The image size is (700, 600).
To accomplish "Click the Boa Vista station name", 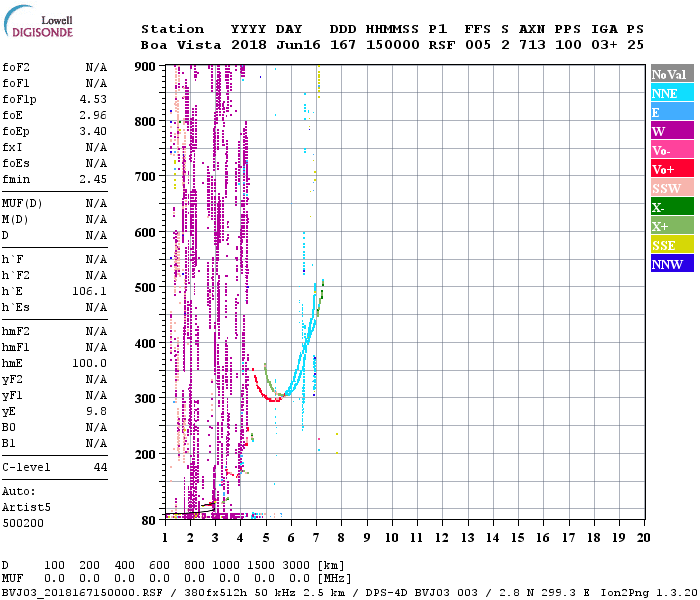I will tap(181, 45).
